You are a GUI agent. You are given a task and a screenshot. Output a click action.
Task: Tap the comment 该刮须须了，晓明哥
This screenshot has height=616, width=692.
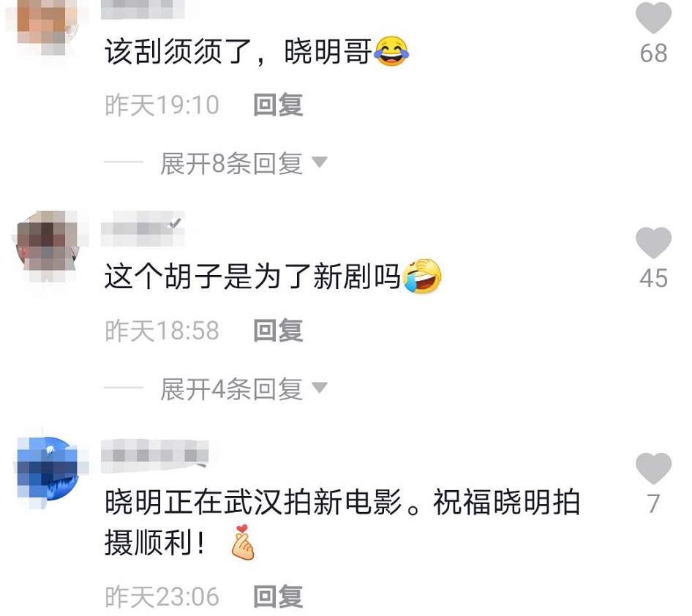257,52
